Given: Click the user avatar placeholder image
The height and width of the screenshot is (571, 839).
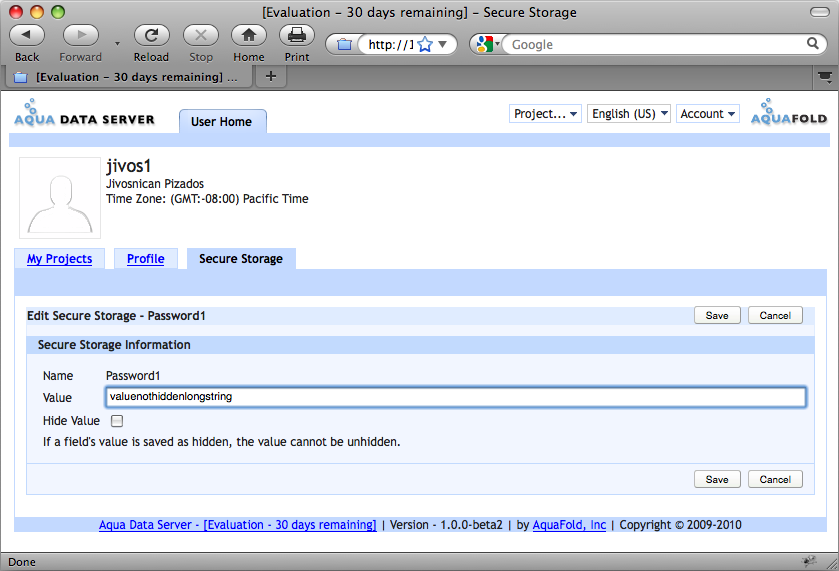Looking at the screenshot, I should 60,197.
